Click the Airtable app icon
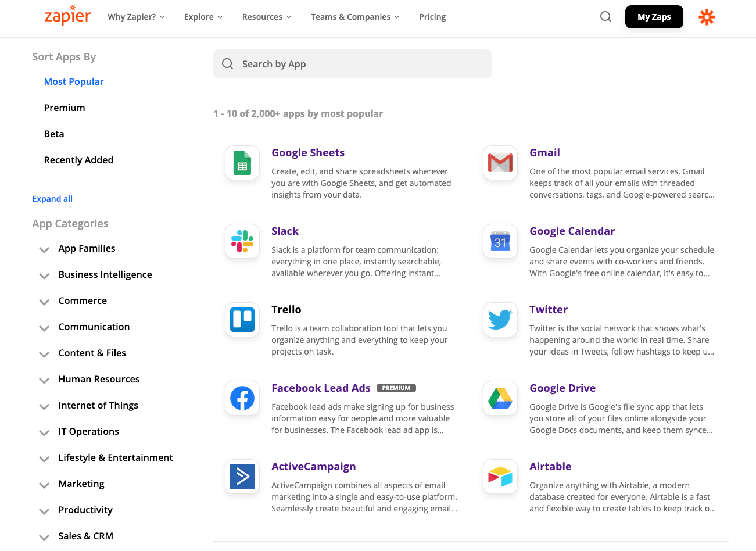Viewport: 756px width, 551px height. point(500,477)
